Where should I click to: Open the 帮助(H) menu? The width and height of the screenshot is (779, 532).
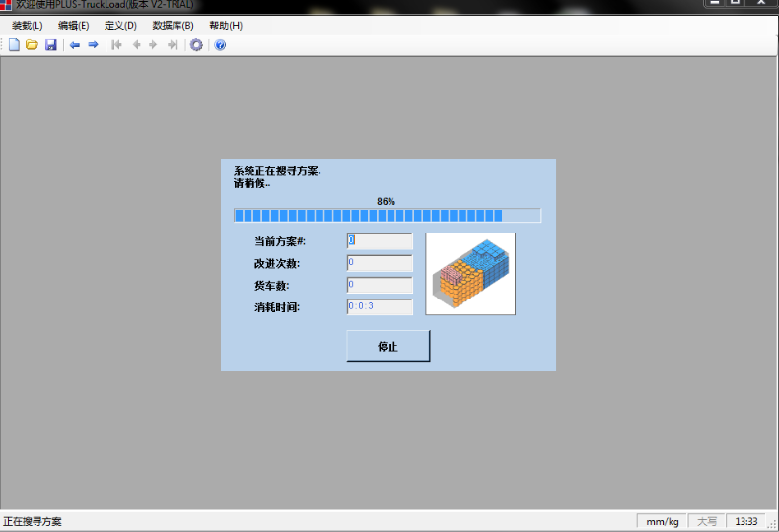pyautogui.click(x=225, y=26)
